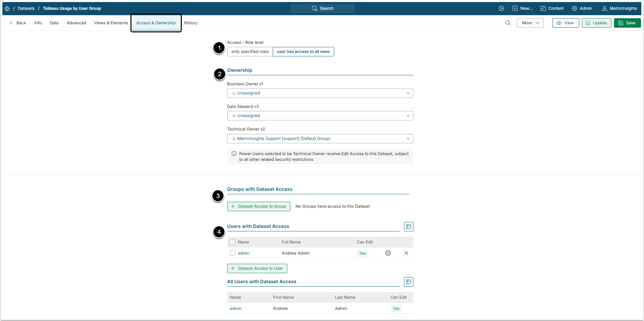The width and height of the screenshot is (644, 321).
Task: Open the Admin gear menu
Action: (582, 8)
